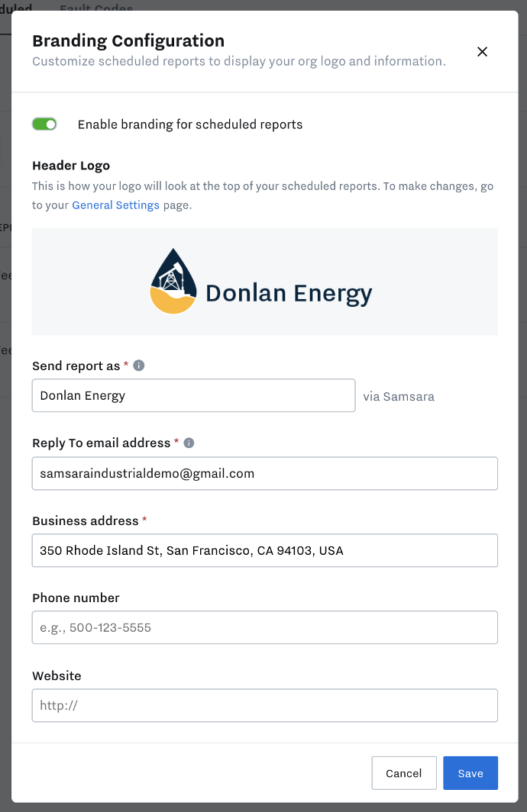Click info icon beside Reply To email address
The height and width of the screenshot is (812, 527).
pyautogui.click(x=189, y=443)
